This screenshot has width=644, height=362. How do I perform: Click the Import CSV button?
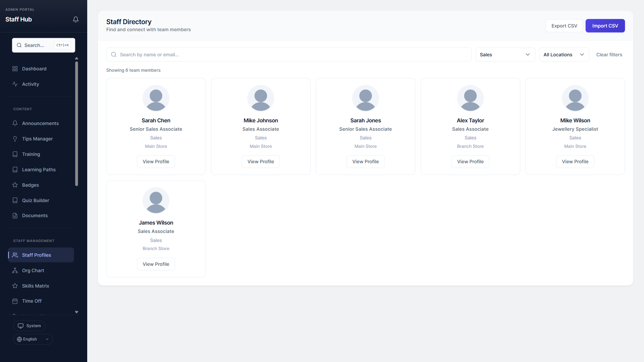(605, 25)
